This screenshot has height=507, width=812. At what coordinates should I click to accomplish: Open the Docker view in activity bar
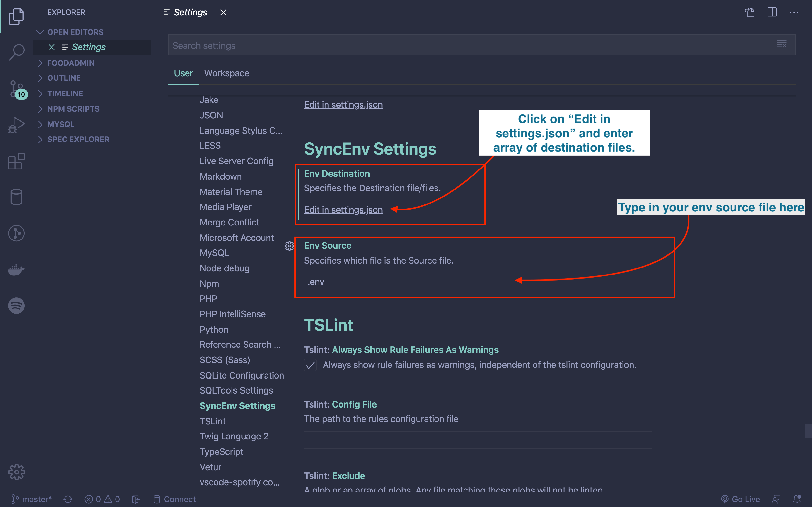click(x=16, y=269)
